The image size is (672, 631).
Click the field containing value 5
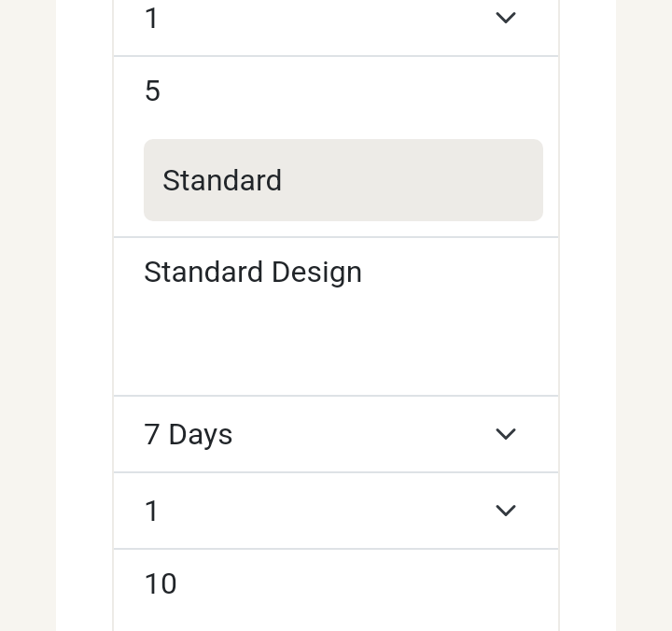pos(336,91)
